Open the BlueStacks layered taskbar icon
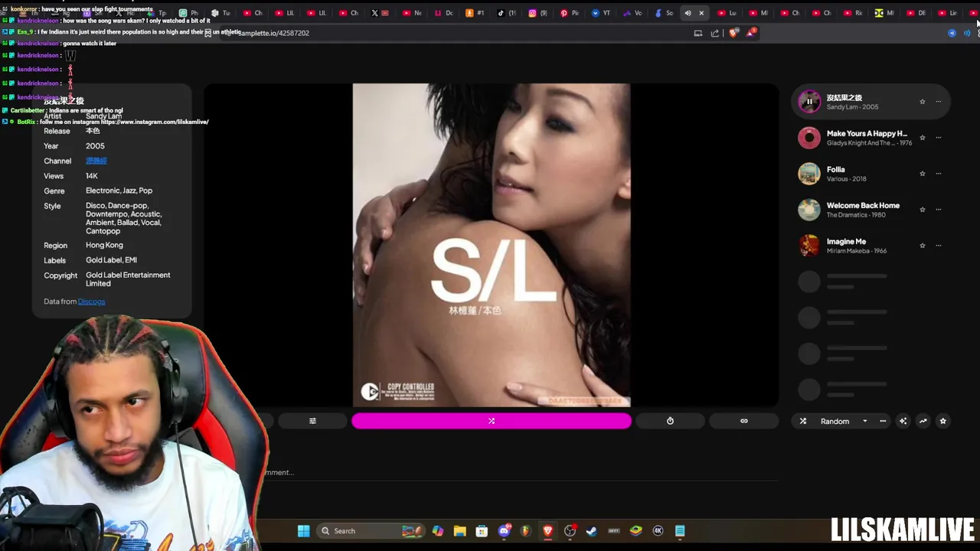Image resolution: width=980 pixels, height=551 pixels. point(635,531)
